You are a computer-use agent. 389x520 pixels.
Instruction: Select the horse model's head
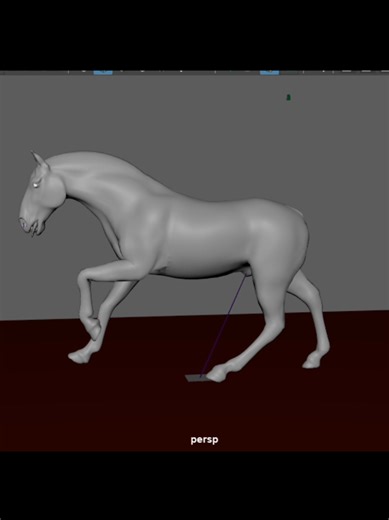(x=41, y=196)
